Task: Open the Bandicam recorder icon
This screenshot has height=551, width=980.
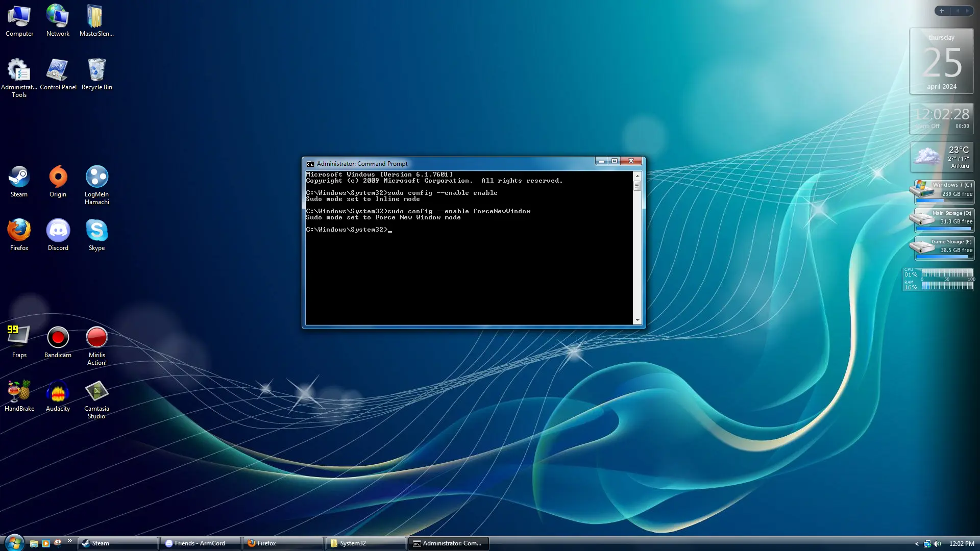Action: (x=58, y=342)
